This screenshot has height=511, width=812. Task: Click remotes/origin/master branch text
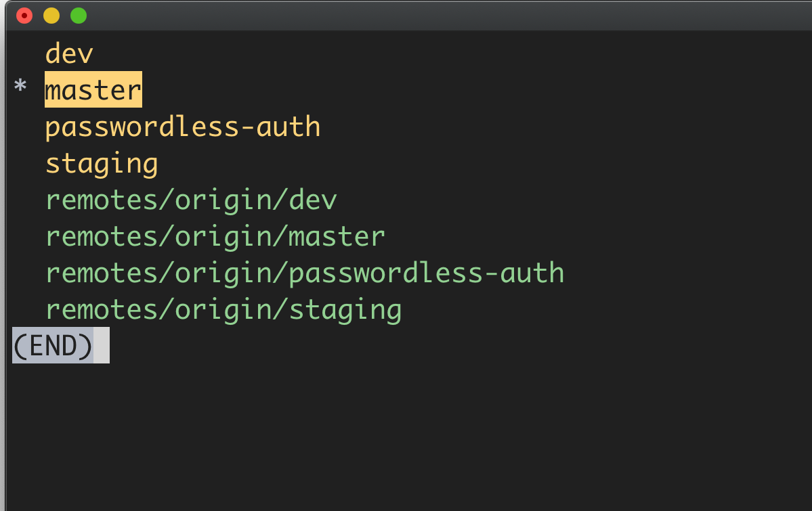(x=214, y=236)
